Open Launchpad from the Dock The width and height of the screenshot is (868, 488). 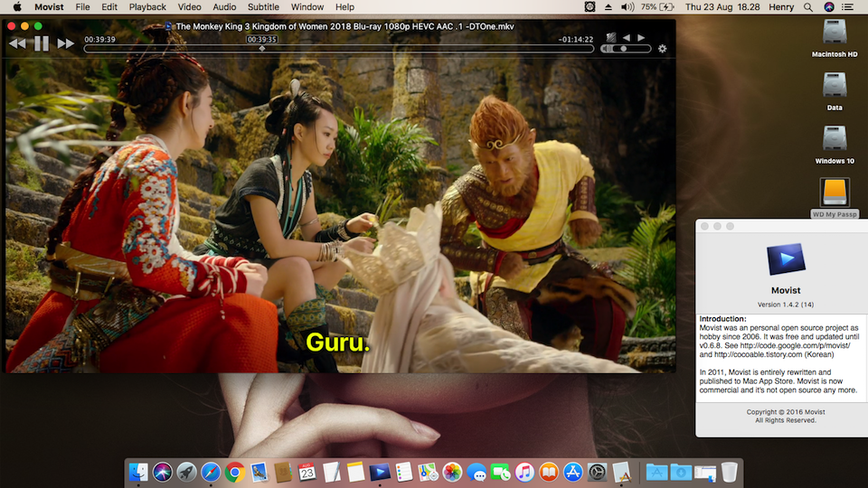(186, 472)
